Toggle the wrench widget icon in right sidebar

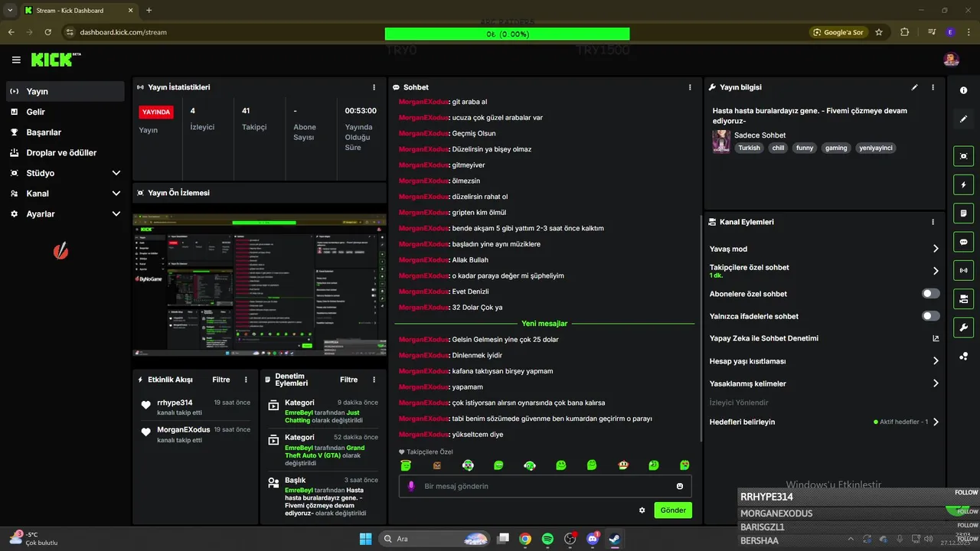click(963, 328)
